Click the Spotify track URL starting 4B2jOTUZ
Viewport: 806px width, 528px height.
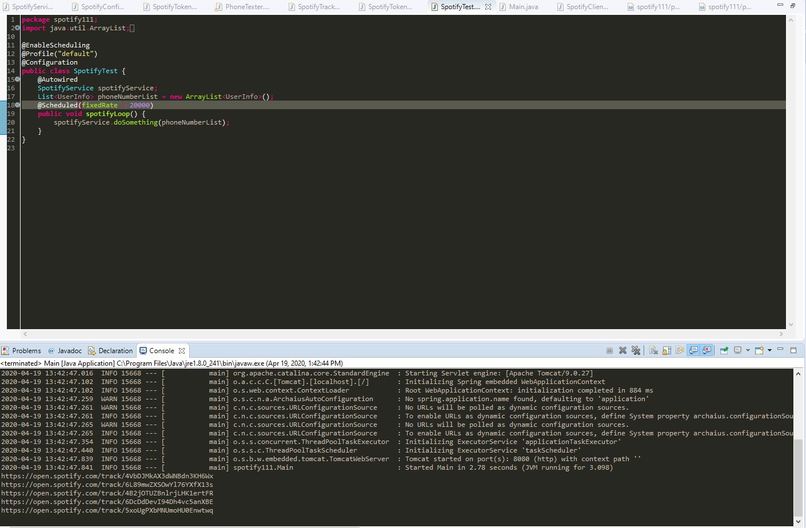coord(107,494)
